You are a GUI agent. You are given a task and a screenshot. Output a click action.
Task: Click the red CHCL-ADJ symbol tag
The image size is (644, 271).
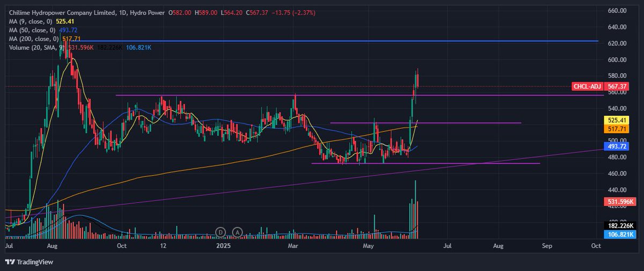click(x=588, y=86)
